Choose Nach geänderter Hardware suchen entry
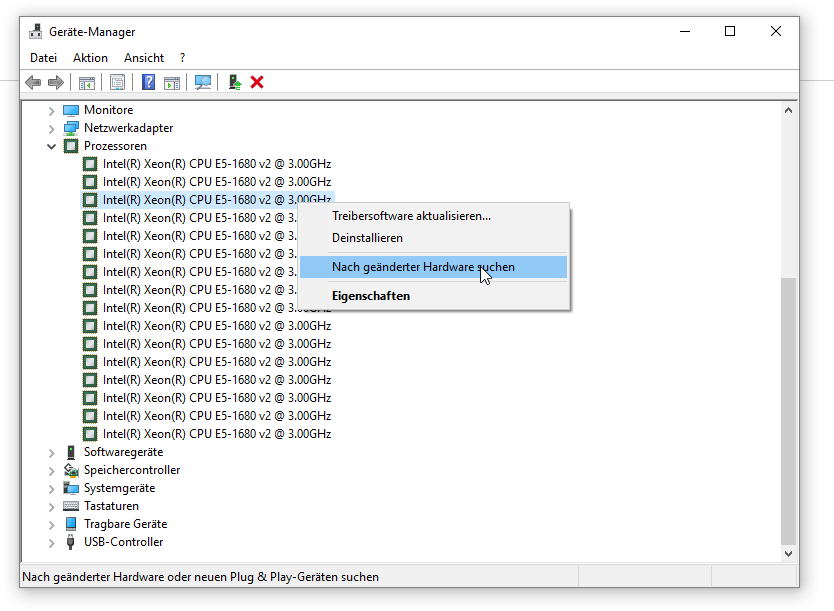Image resolution: width=834 pixels, height=611 pixels. pos(433,267)
